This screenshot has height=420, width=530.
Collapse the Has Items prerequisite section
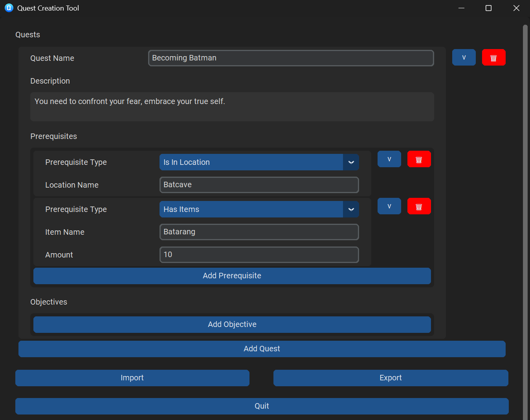coord(389,206)
